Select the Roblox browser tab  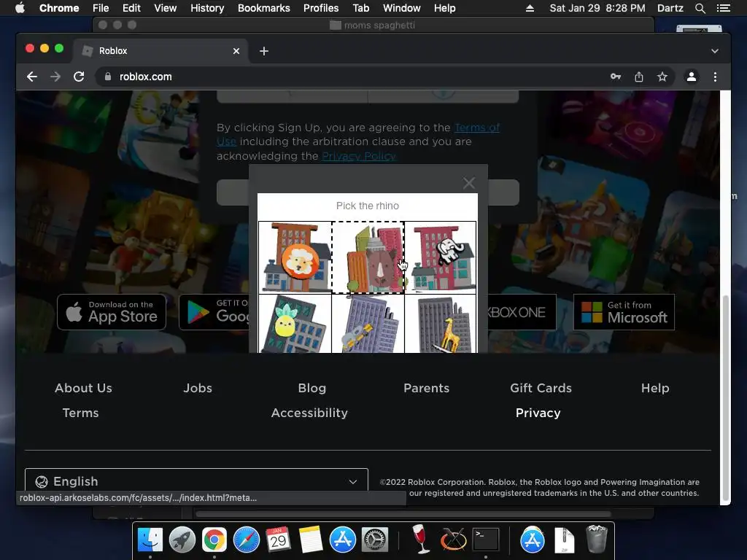pyautogui.click(x=160, y=51)
